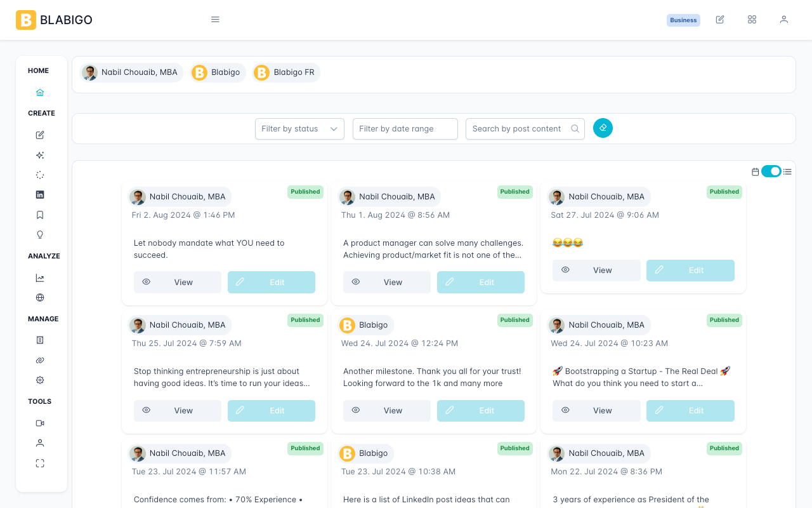View the Thu 25. Jul 2024 post
Screen dimensions: 812x508
click(178, 411)
